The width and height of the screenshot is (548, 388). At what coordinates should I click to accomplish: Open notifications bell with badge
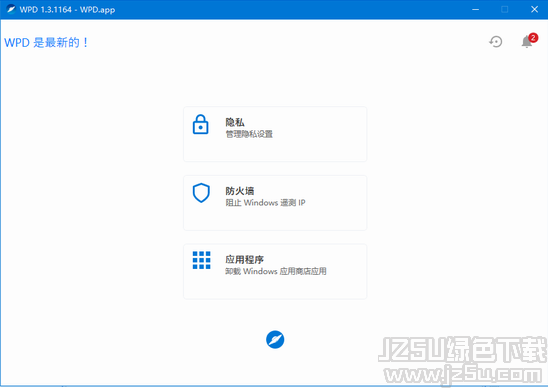point(528,41)
